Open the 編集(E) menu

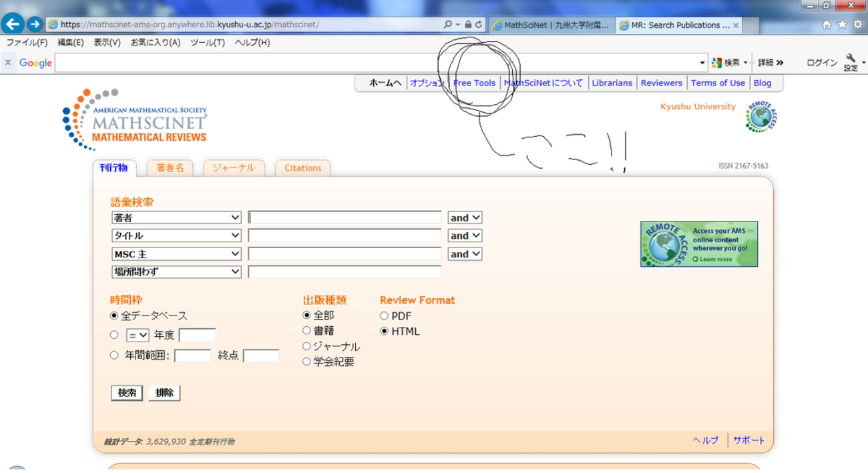pos(70,42)
